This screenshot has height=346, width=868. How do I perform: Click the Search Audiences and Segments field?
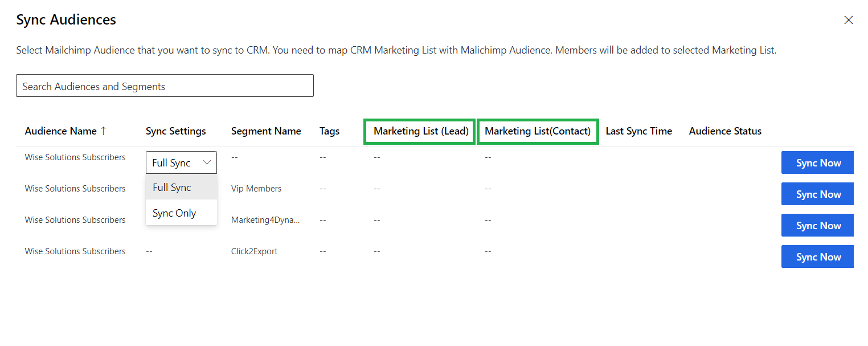coord(165,86)
